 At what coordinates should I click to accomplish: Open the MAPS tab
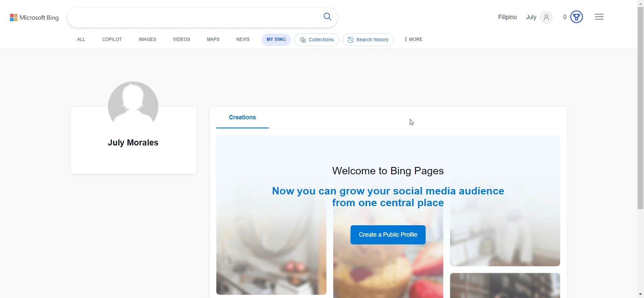(213, 39)
